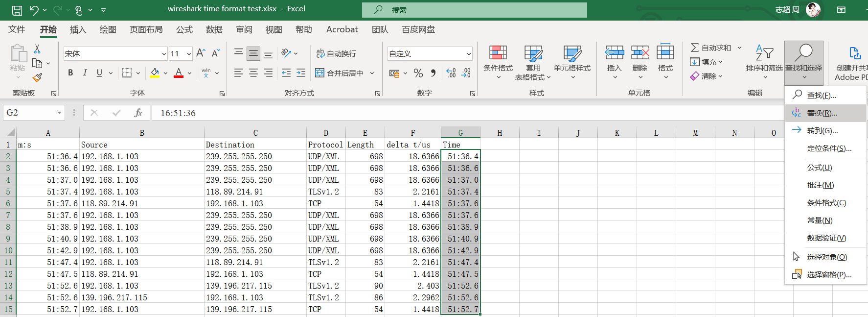
Task: Click the 查找和选择 (Find & Select) button
Action: click(x=804, y=62)
